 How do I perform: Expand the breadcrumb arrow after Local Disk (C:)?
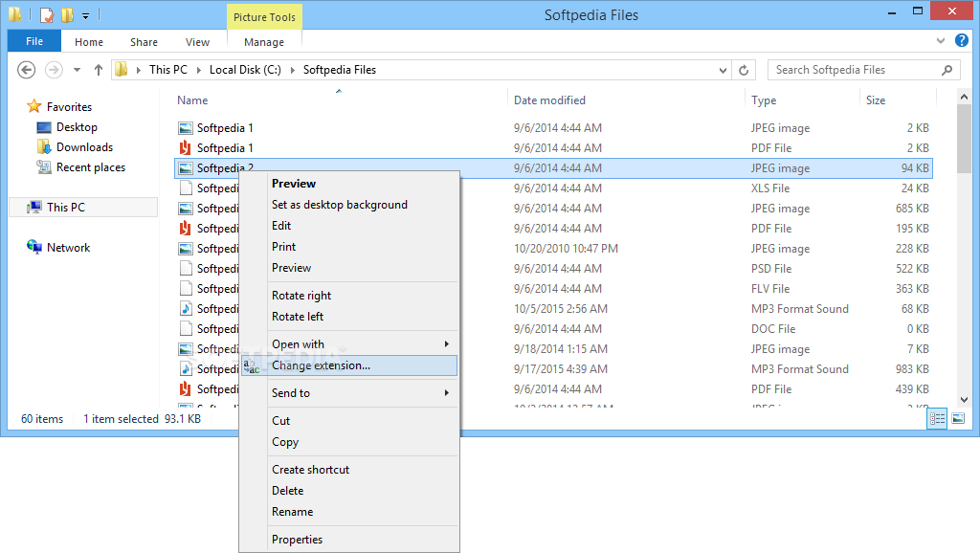pos(292,70)
